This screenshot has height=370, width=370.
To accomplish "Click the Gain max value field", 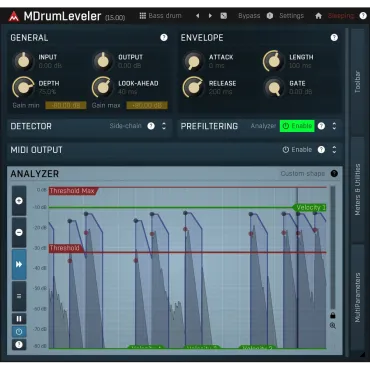I will pyautogui.click(x=147, y=105).
